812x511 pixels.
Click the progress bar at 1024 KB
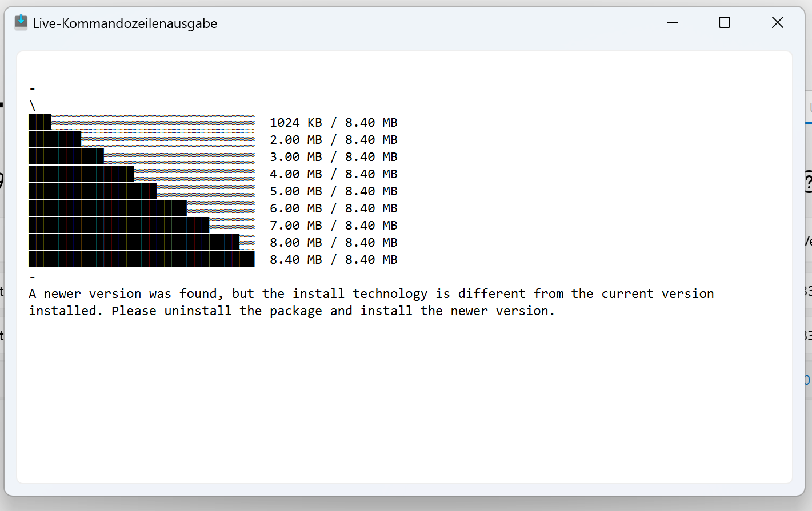coord(142,122)
